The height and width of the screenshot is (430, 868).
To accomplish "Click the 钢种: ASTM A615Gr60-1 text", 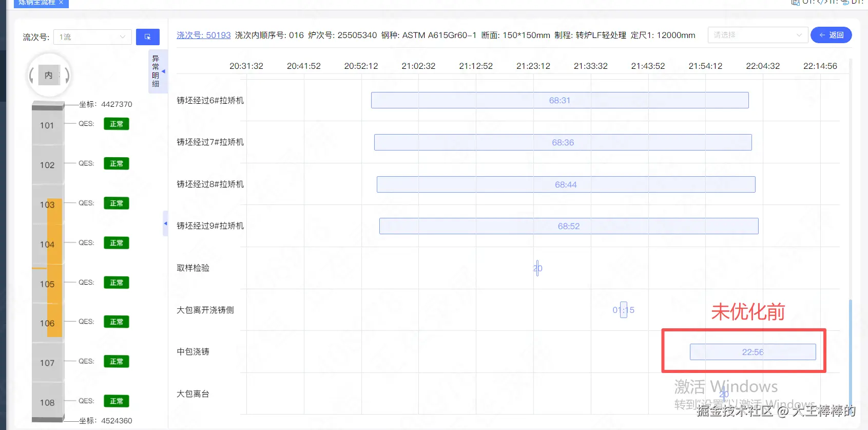I will [x=429, y=35].
